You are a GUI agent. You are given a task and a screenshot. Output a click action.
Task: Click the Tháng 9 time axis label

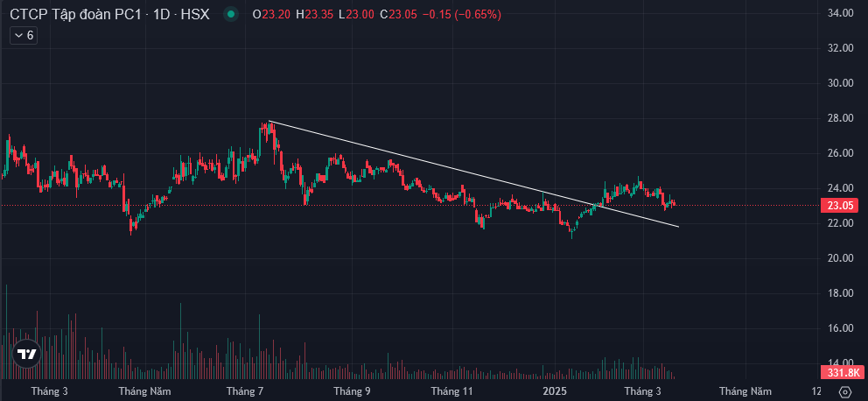pos(352,391)
